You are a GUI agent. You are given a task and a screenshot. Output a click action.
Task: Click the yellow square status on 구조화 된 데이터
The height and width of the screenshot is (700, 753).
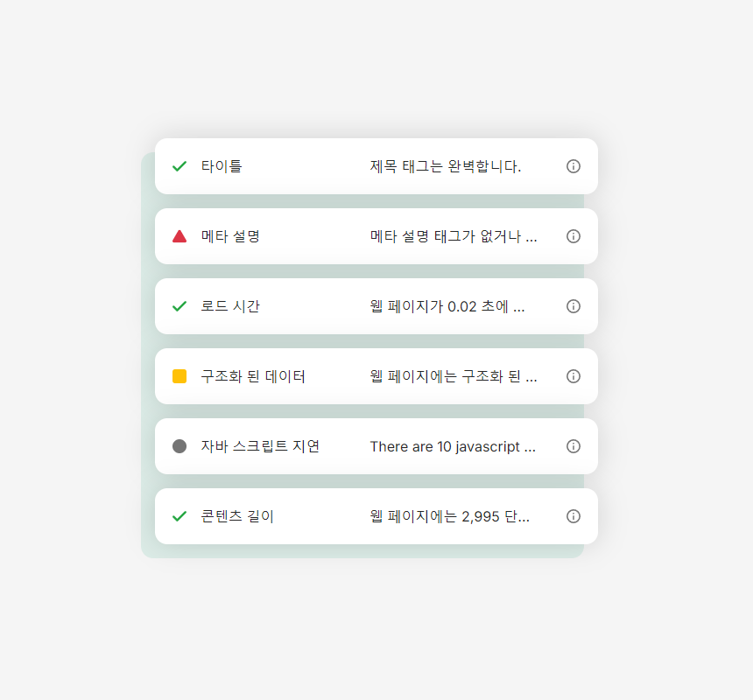coord(179,376)
